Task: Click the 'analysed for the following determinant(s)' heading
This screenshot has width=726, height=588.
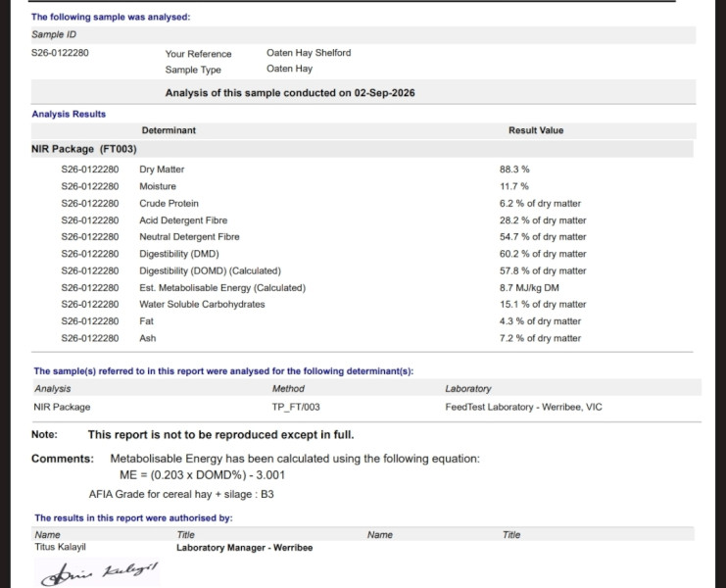Action: click(x=223, y=371)
